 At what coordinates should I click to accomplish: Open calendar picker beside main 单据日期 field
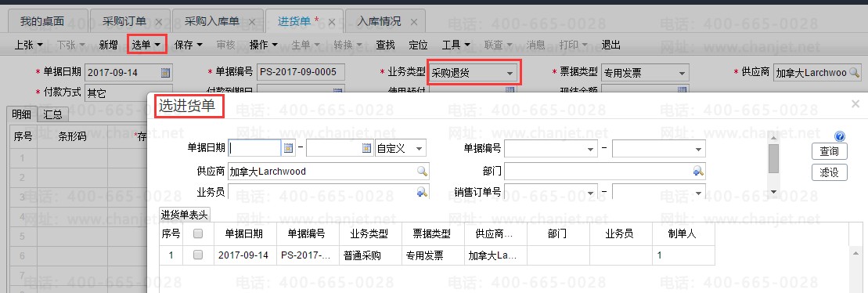coord(165,73)
